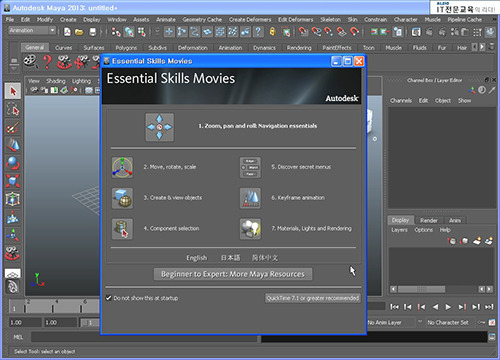
Task: Go to start of playback range
Action: tap(394, 307)
